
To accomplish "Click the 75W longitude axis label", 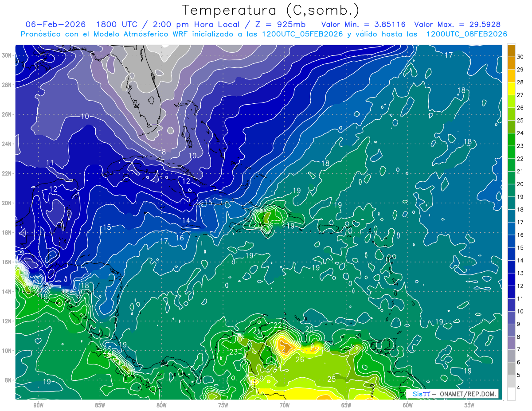I will 223,406.
